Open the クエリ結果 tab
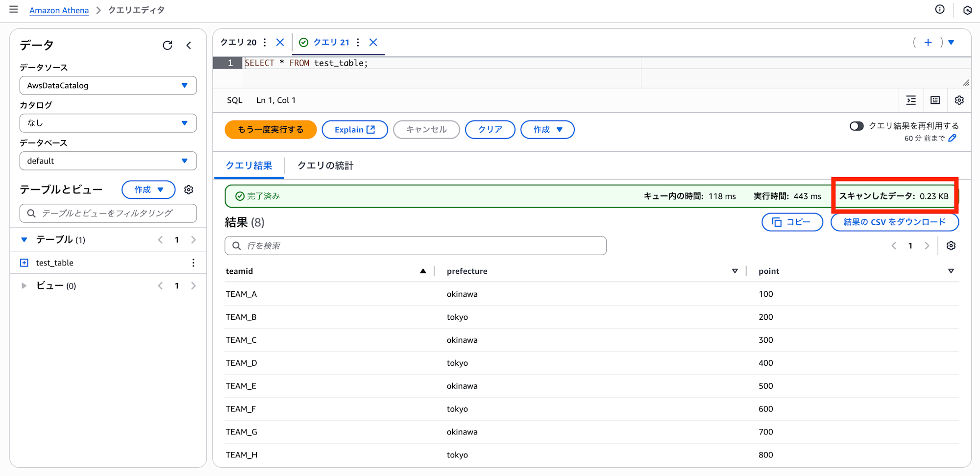 [249, 166]
